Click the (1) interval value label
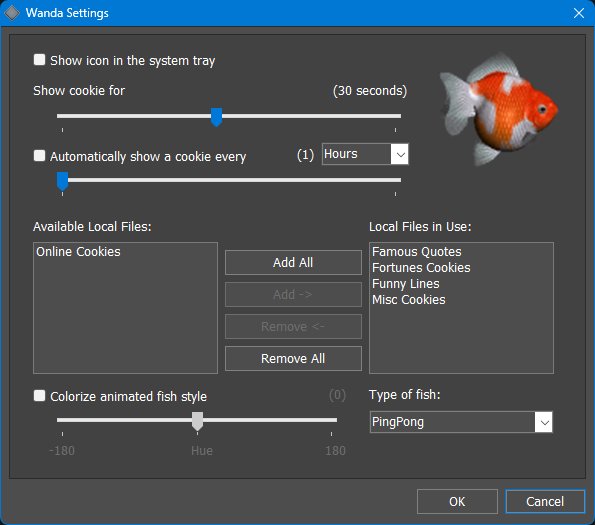The image size is (595, 525). (x=305, y=155)
